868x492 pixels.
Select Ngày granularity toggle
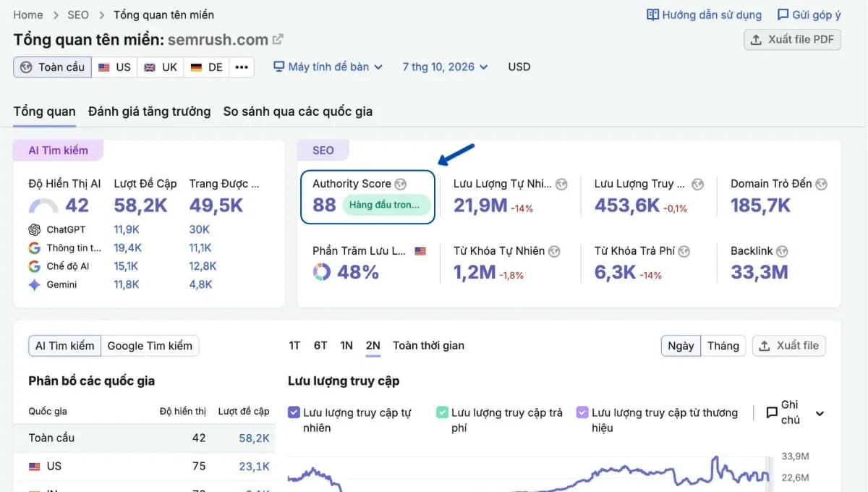pos(681,346)
